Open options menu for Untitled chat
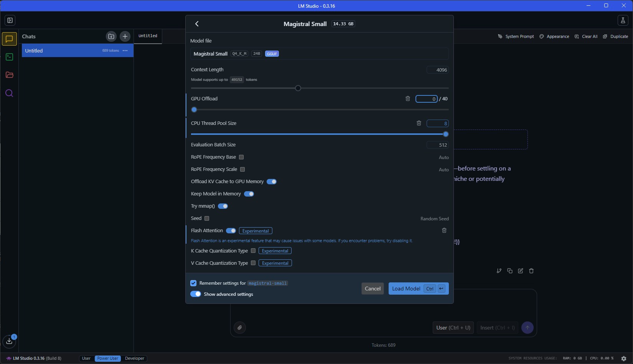 click(x=125, y=51)
